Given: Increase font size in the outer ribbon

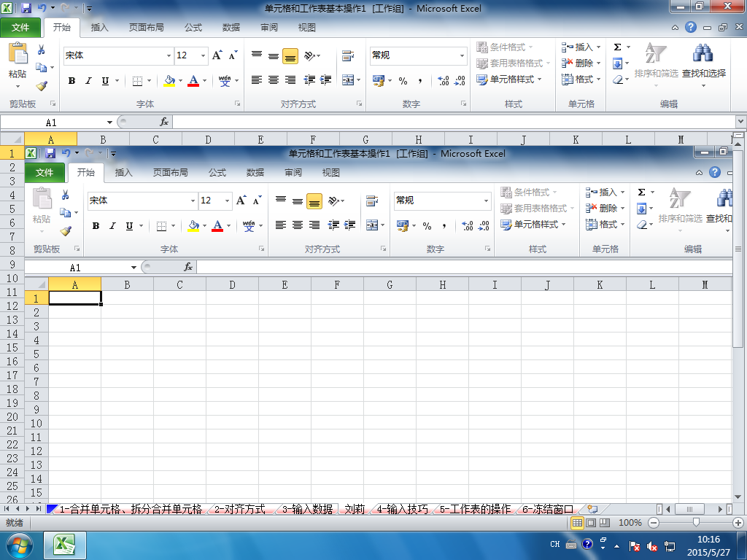Looking at the screenshot, I should coord(217,55).
